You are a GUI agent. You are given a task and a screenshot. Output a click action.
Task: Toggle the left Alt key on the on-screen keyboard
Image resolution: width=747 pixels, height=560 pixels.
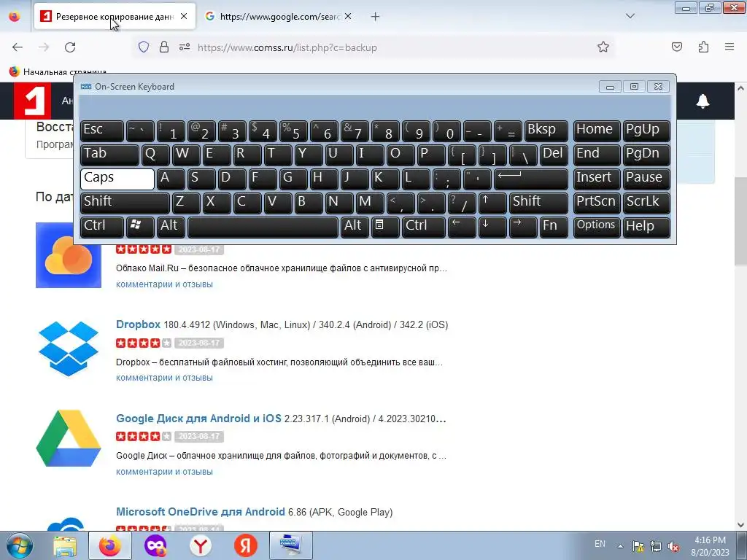pos(170,227)
